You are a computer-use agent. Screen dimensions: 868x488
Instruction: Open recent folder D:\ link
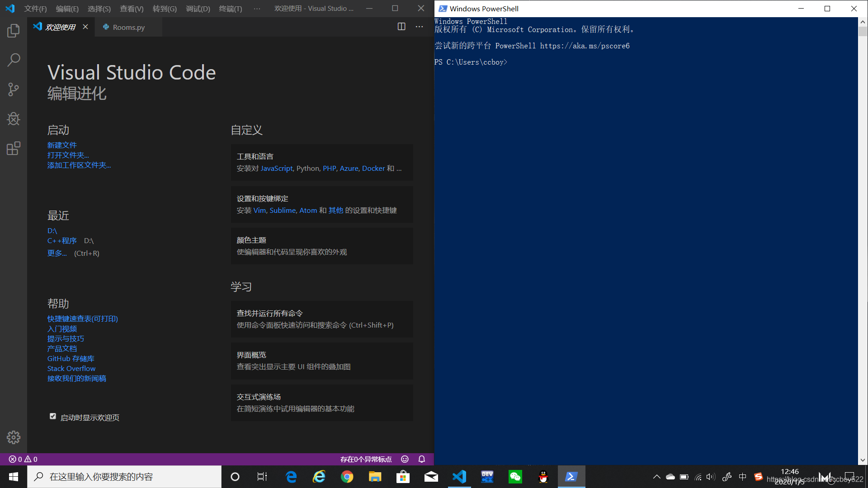pyautogui.click(x=52, y=230)
